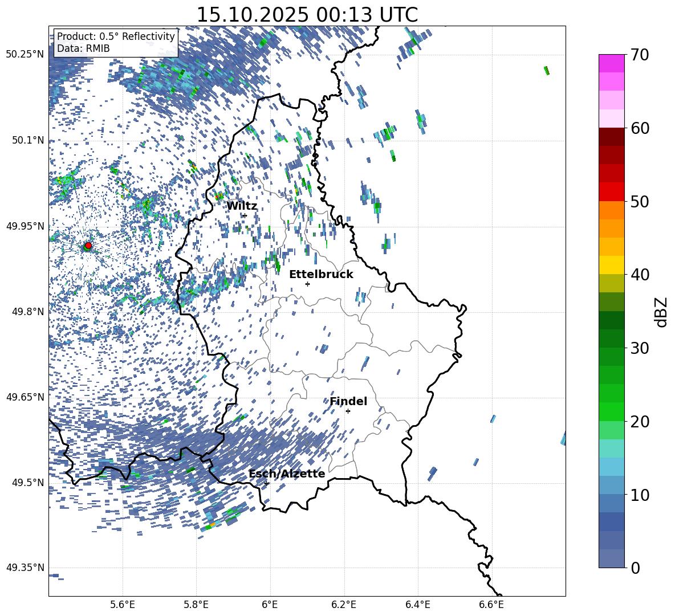Click the 6.4°E longitude label
675x616 pixels.
click(x=417, y=605)
